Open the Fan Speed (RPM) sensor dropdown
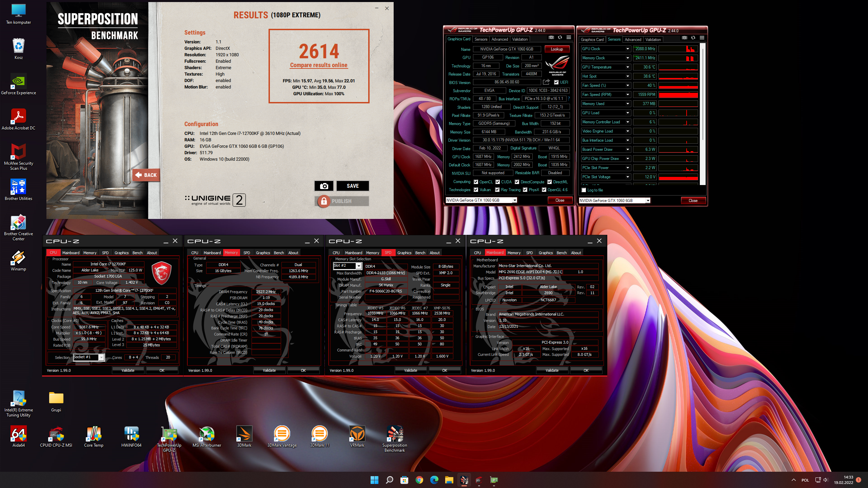 pos(628,95)
